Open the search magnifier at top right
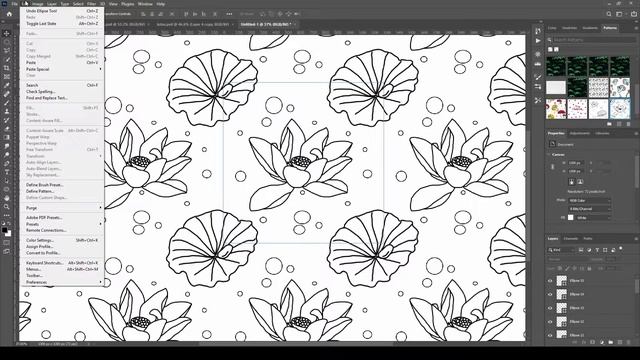The height and width of the screenshot is (360, 640). [x=609, y=14]
